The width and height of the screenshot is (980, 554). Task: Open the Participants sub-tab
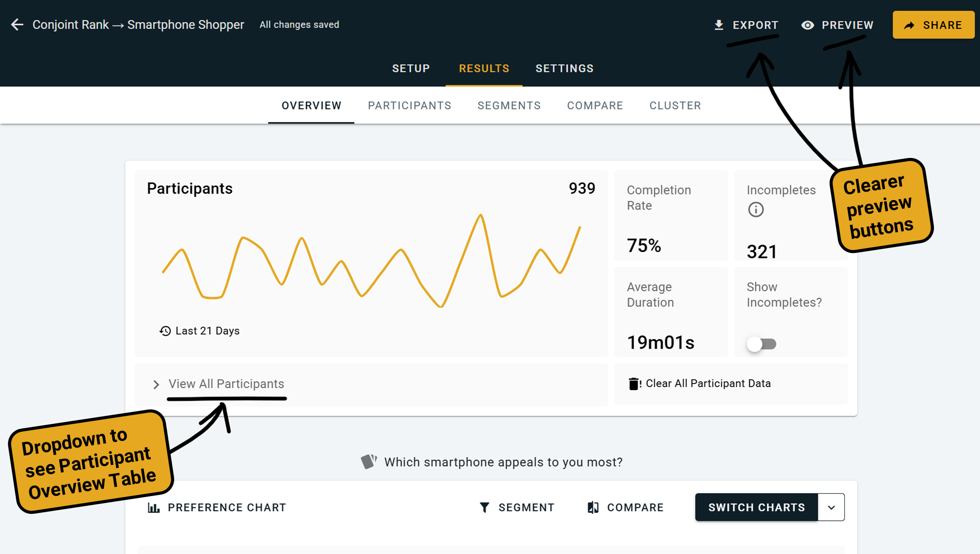click(x=409, y=105)
